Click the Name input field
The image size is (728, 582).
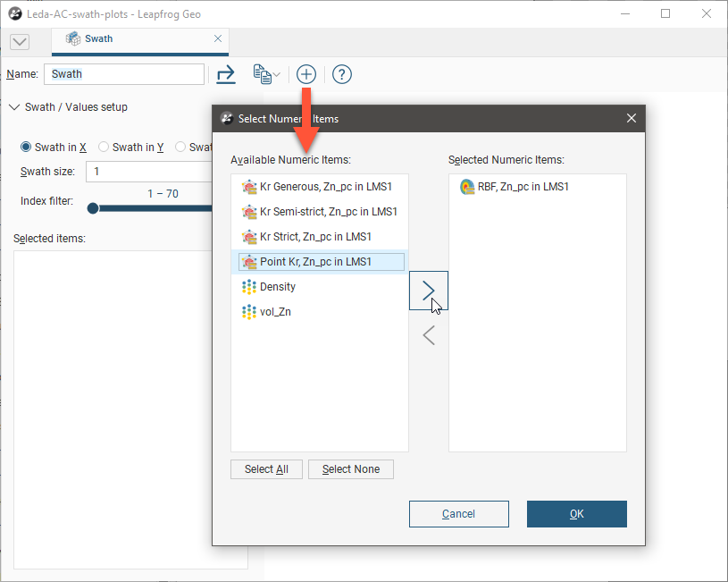click(x=124, y=74)
